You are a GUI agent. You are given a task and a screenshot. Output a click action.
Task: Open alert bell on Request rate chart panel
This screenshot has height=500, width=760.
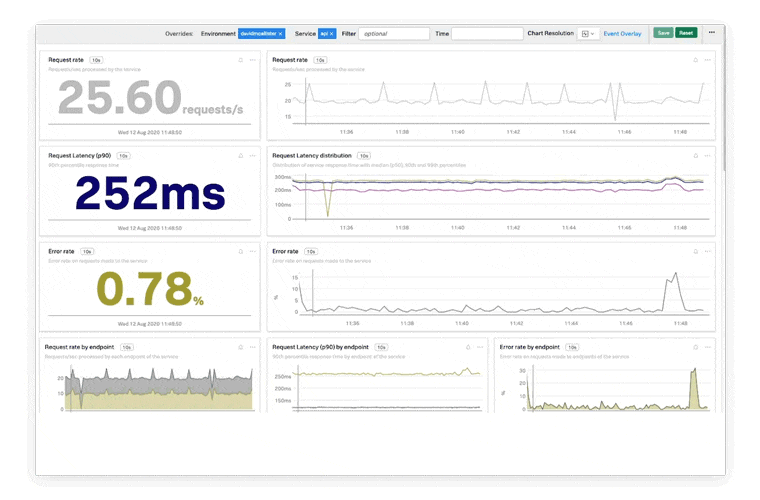[696, 60]
